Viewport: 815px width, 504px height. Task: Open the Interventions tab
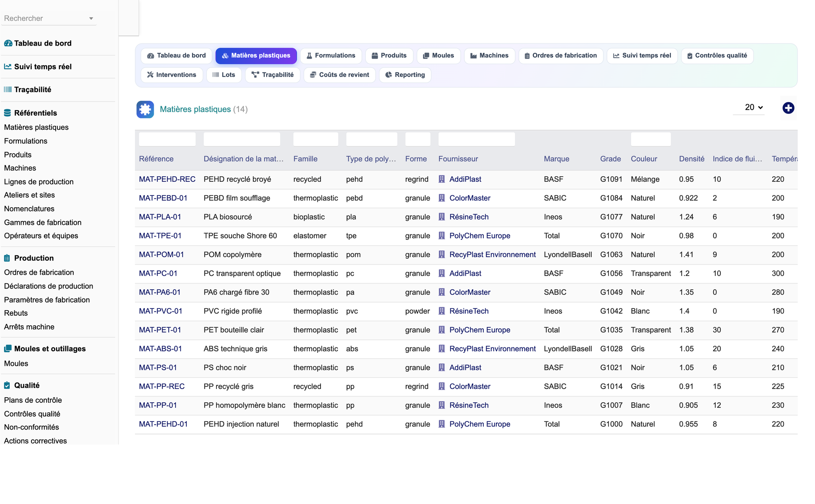click(x=172, y=75)
